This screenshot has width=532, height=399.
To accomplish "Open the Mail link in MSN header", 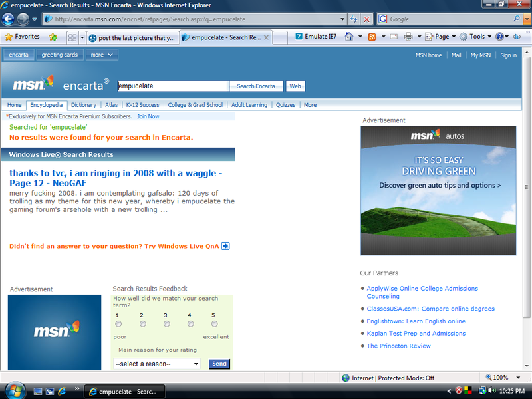I will tap(456, 55).
